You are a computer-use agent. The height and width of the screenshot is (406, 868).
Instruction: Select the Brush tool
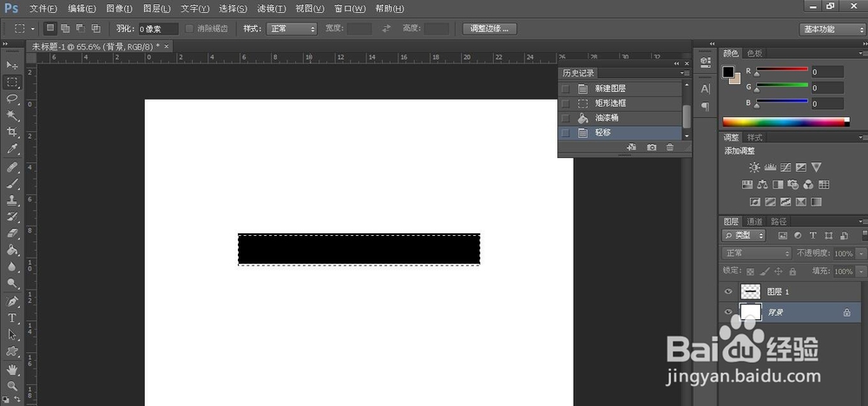[x=12, y=184]
